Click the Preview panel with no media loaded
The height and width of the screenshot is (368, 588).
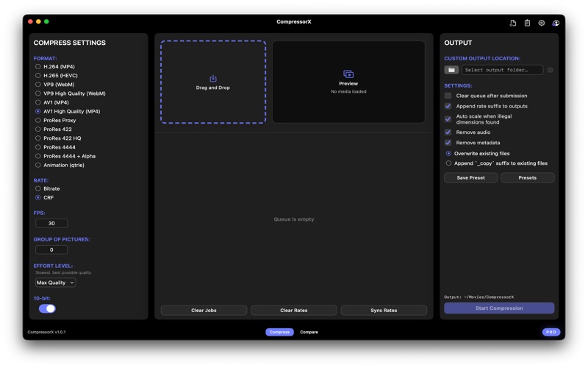[x=348, y=82]
